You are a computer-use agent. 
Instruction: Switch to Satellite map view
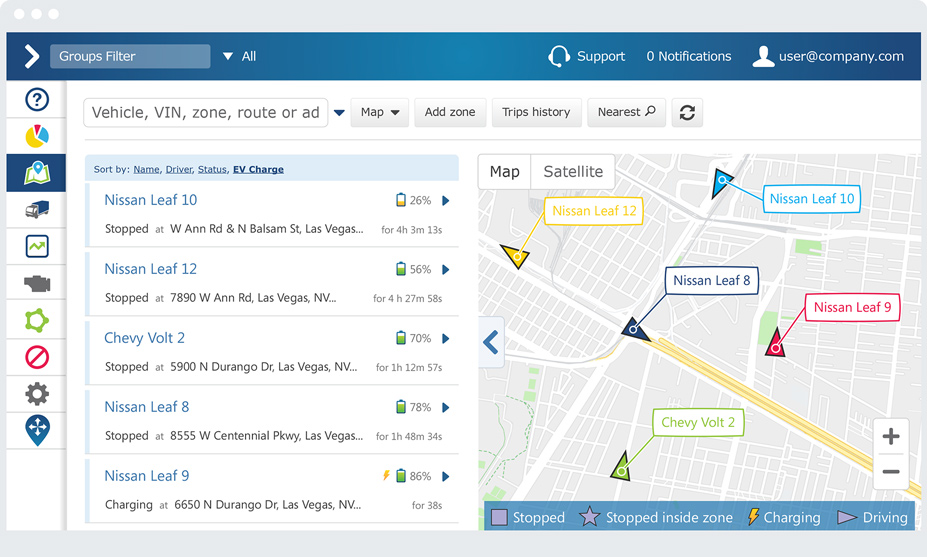[573, 172]
